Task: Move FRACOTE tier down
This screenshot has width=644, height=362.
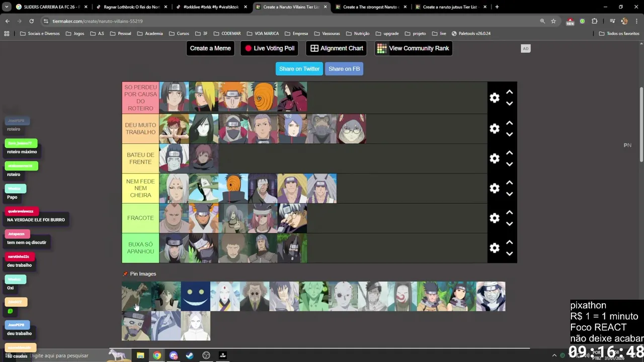Action: coord(509,223)
